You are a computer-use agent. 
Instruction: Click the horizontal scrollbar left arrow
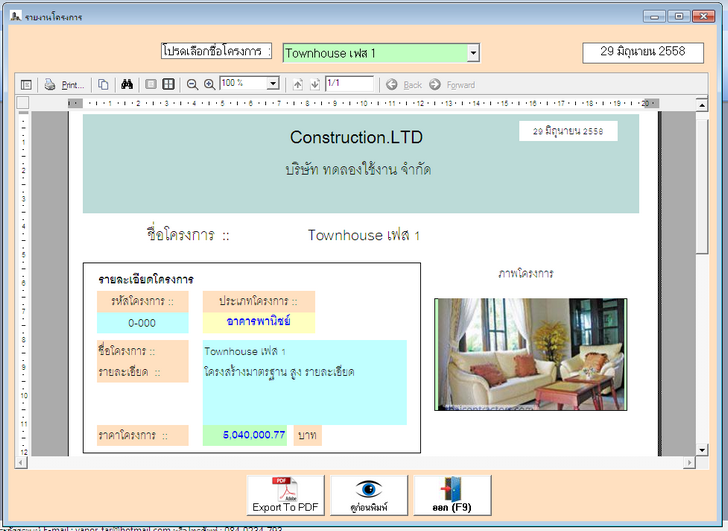21,462
